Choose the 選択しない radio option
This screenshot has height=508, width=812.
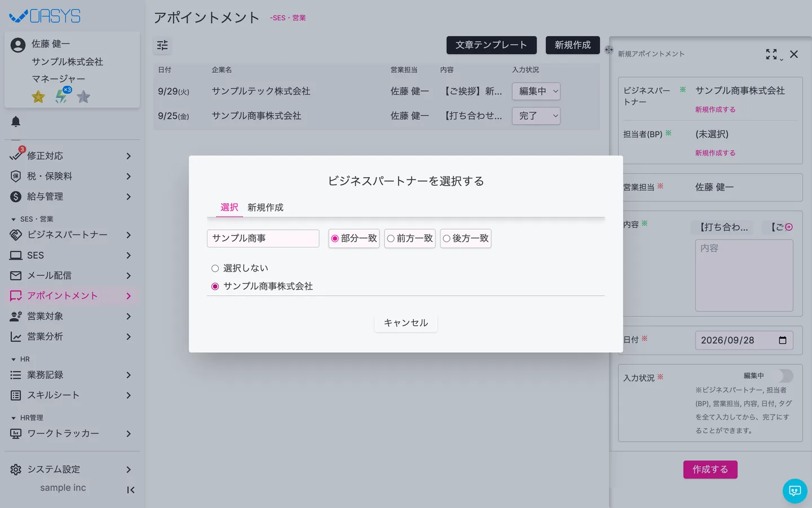tap(215, 268)
